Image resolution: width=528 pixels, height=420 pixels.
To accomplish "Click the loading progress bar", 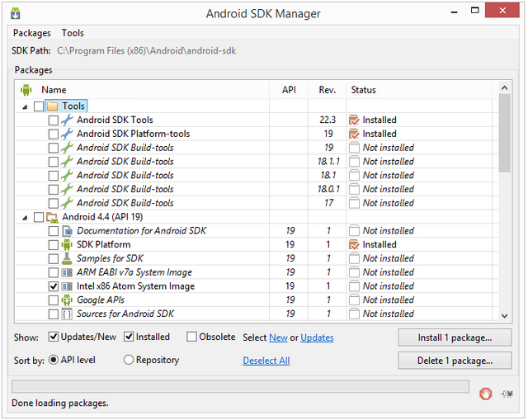I will click(240, 386).
